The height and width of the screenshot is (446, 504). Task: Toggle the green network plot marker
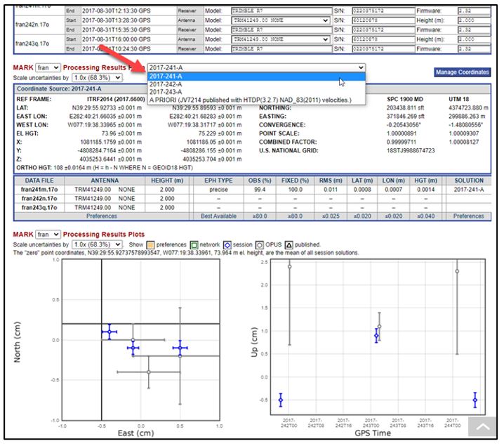coord(194,245)
